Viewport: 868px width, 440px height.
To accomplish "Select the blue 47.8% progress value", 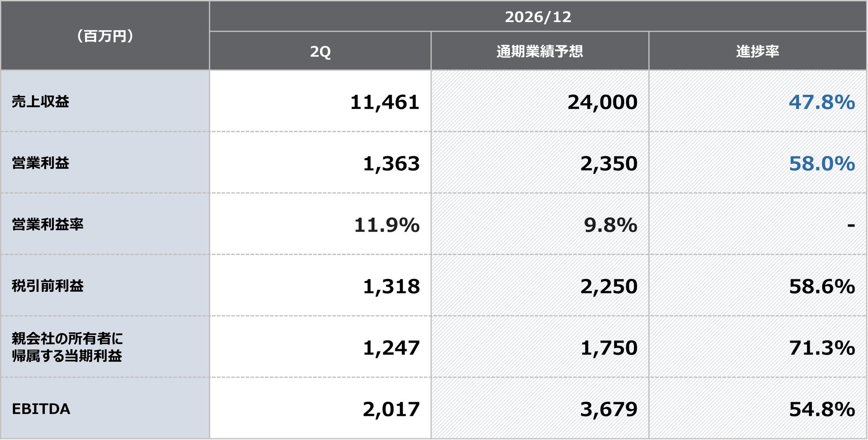I will coord(822,102).
